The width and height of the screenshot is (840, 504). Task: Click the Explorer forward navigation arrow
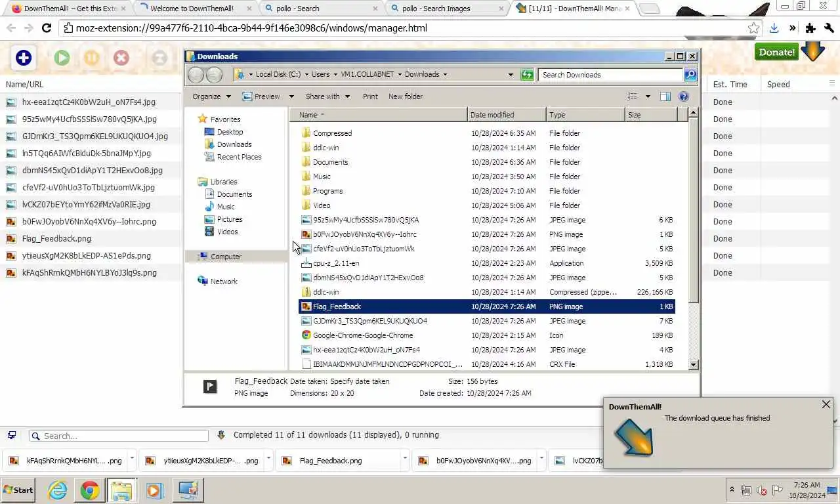[214, 75]
